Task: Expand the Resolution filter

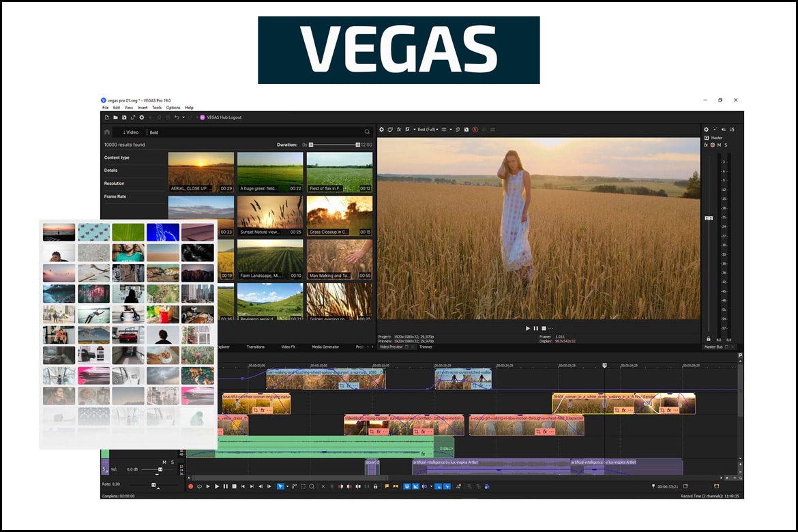Action: [x=114, y=183]
